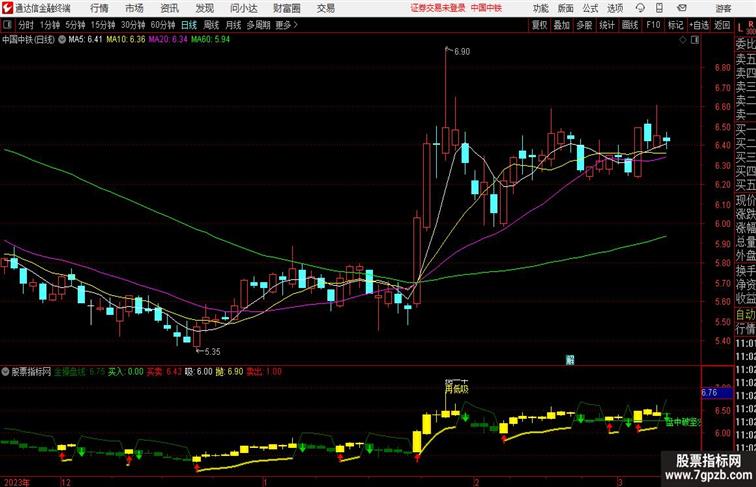Open the 行情 menu
Screen dimensions: 756x487
(99, 8)
